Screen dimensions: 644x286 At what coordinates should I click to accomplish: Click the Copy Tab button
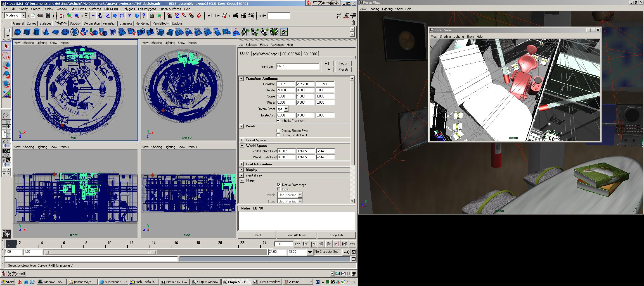336,235
